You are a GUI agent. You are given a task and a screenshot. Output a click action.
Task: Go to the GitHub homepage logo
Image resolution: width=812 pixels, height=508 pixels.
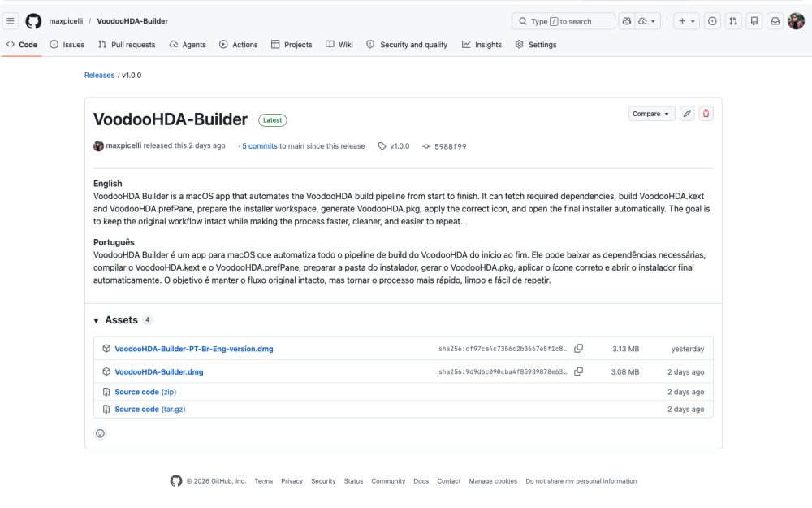[x=33, y=21]
